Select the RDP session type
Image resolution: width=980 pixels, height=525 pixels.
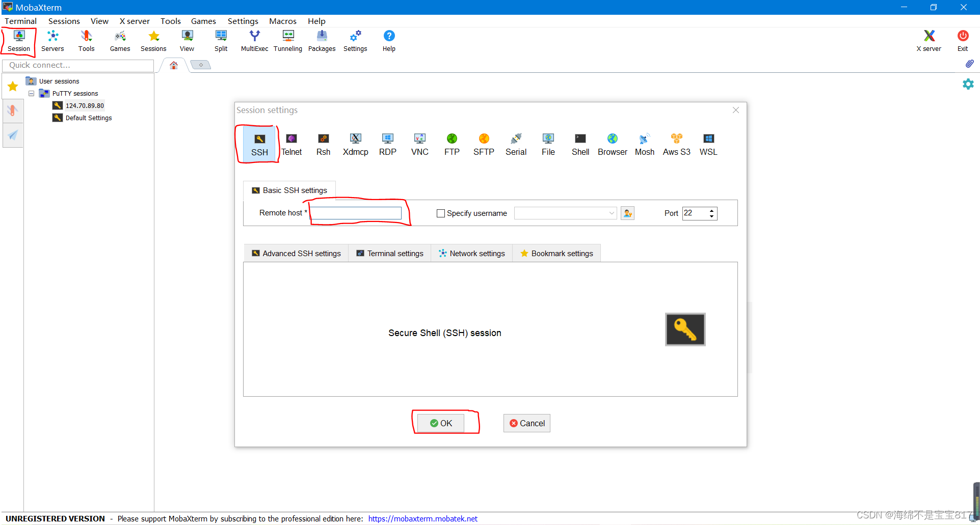point(387,145)
